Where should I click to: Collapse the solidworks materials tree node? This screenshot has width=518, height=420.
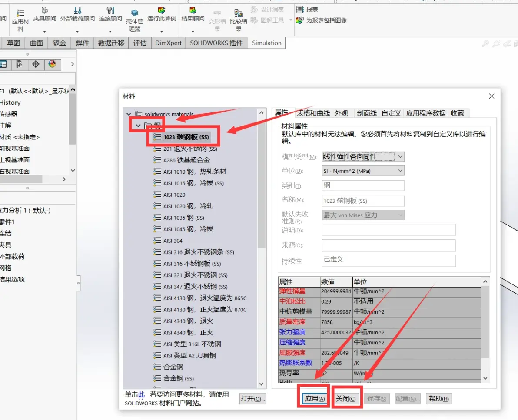[x=129, y=114]
